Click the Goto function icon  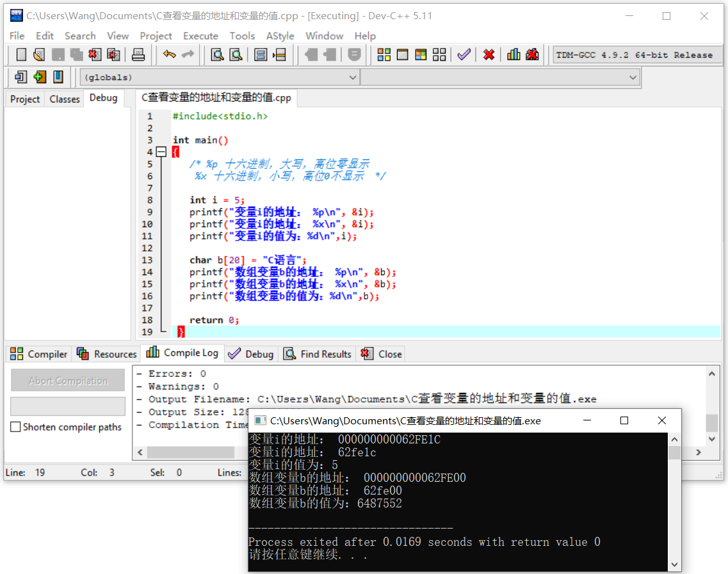tap(261, 55)
